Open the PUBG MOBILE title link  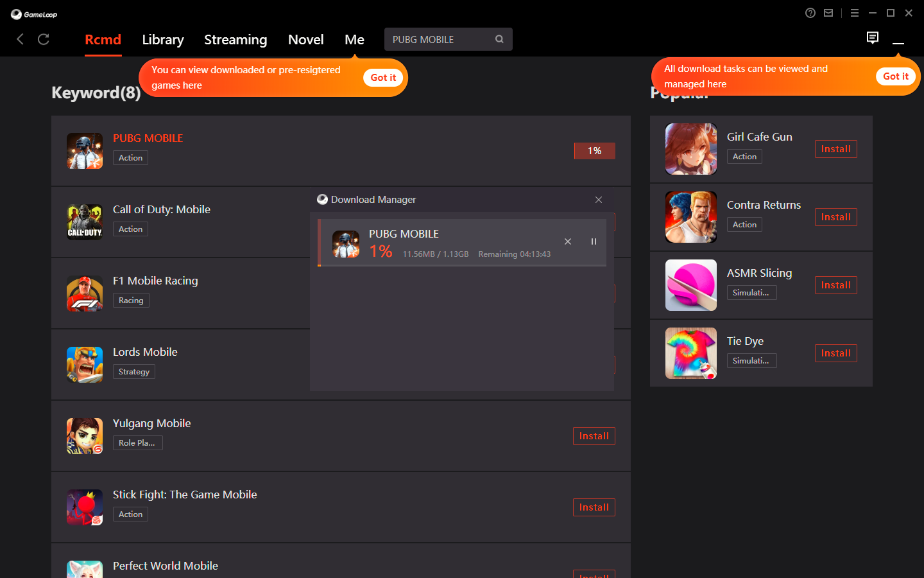click(148, 138)
